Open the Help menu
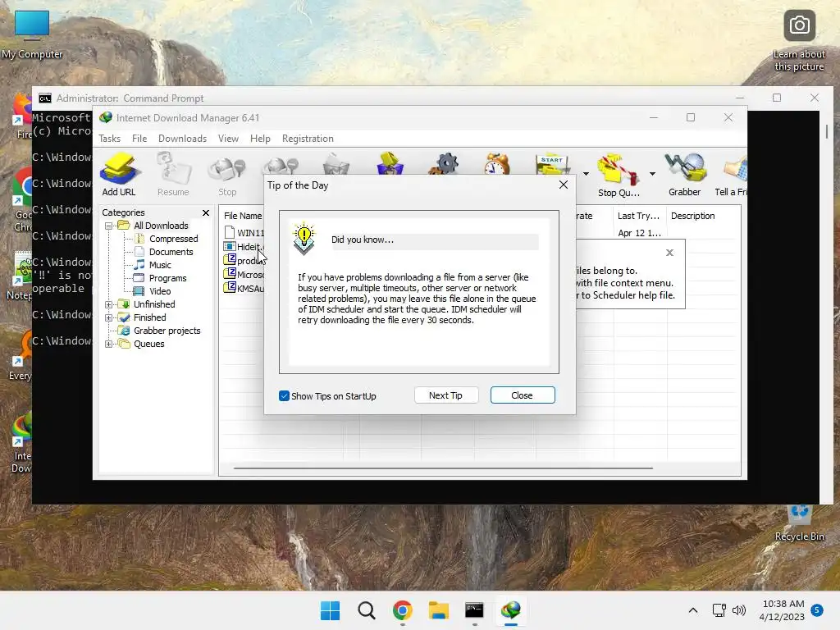 pyautogui.click(x=260, y=138)
